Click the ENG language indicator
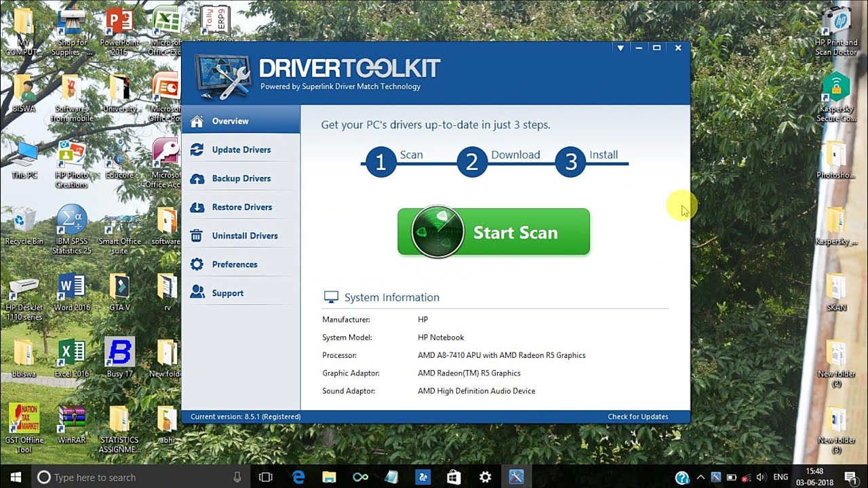This screenshot has height=488, width=868. 781,477
